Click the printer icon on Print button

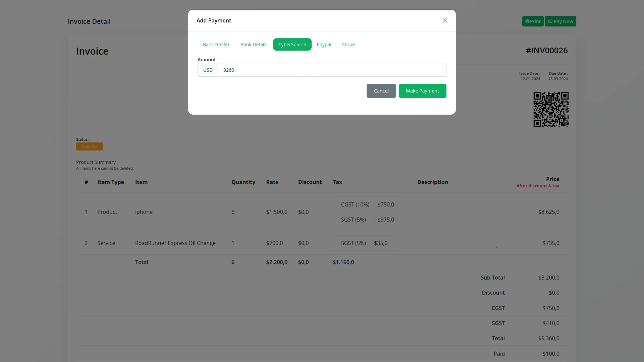click(527, 21)
